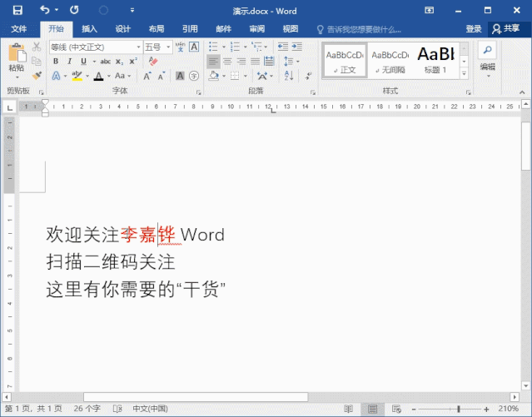Activate the Format Painter brush
The height and width of the screenshot is (417, 532).
click(x=37, y=75)
